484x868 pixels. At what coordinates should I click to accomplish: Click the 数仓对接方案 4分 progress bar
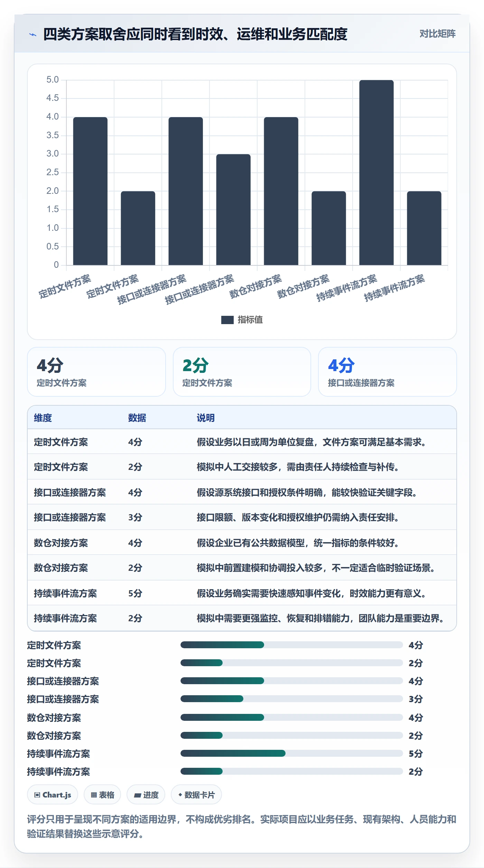click(292, 717)
